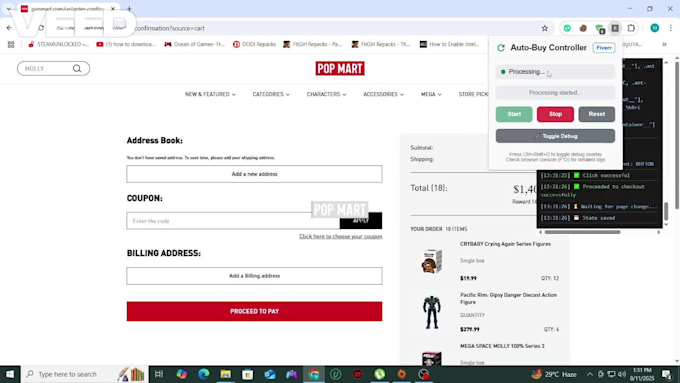Click the 'Processing...' status field
The height and width of the screenshot is (383, 680).
(555, 72)
